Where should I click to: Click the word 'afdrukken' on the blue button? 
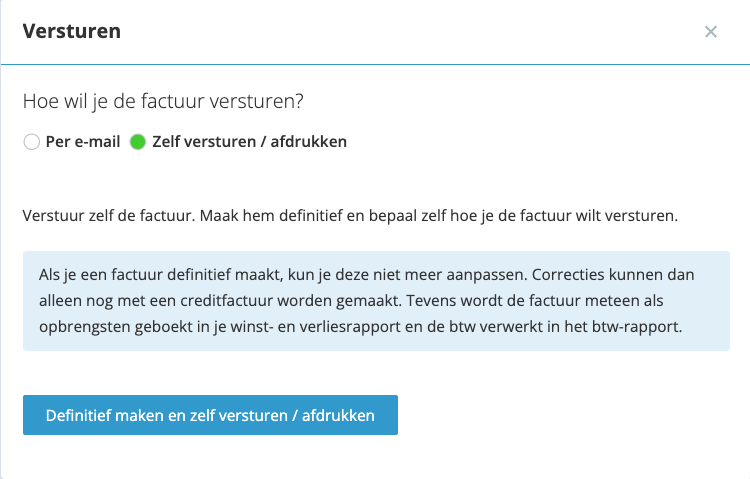tap(338, 415)
